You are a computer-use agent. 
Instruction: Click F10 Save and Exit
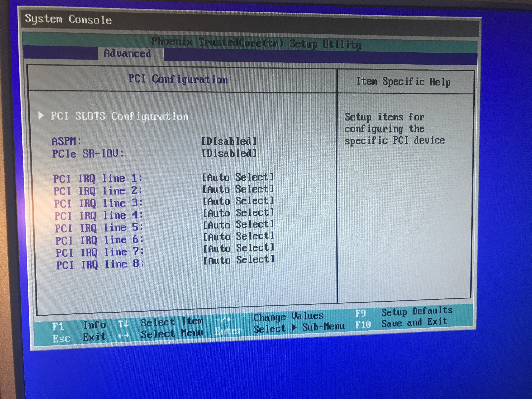tap(363, 325)
